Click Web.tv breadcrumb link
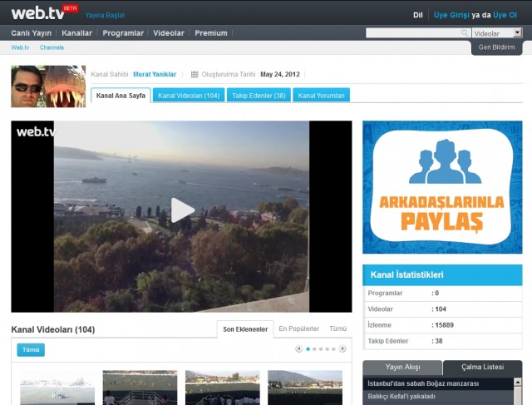Viewport: 532px width, 405px height. tap(20, 47)
